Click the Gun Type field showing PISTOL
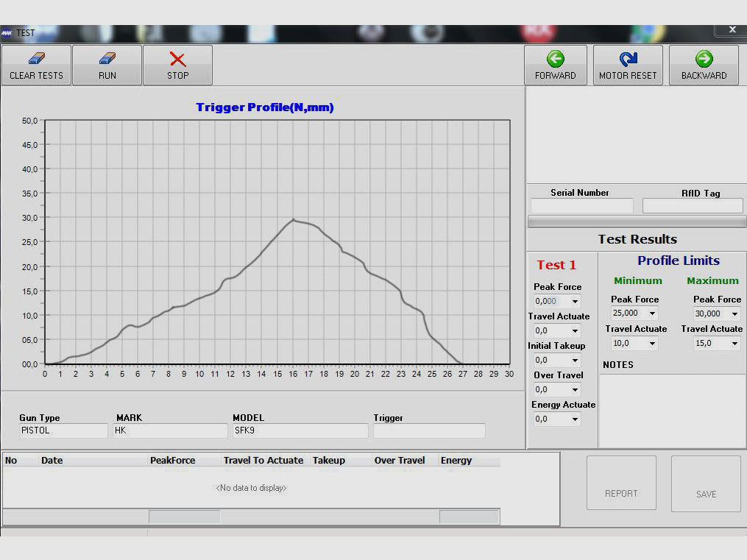 pyautogui.click(x=63, y=431)
